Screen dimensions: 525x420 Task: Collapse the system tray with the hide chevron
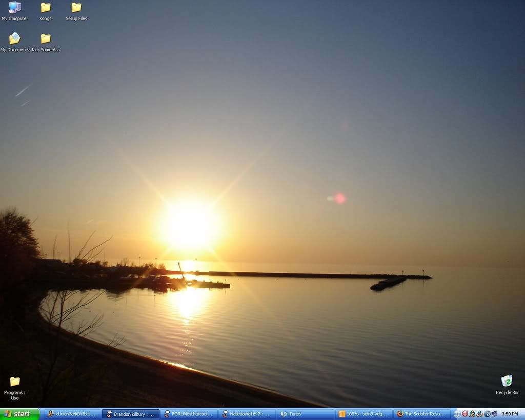pyautogui.click(x=458, y=414)
